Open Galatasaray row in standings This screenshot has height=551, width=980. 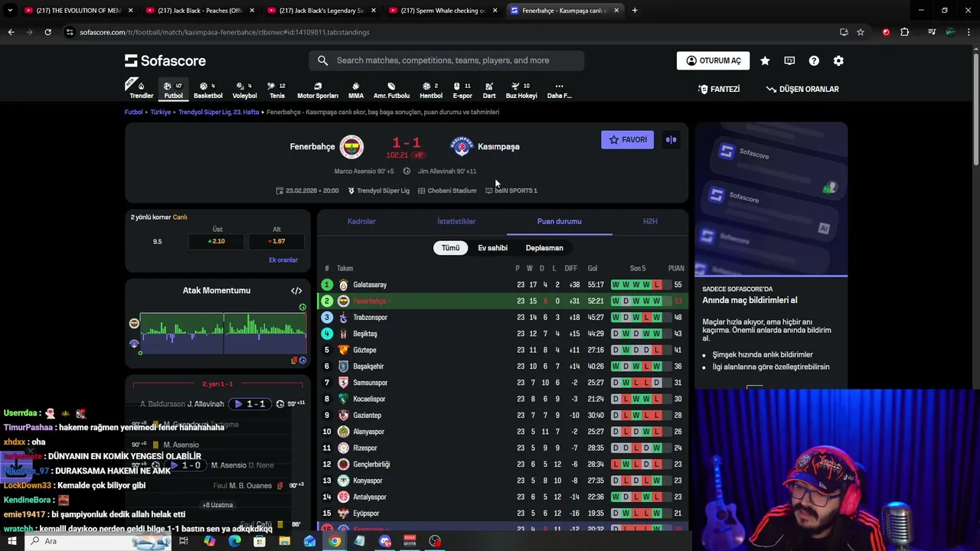tap(502, 285)
